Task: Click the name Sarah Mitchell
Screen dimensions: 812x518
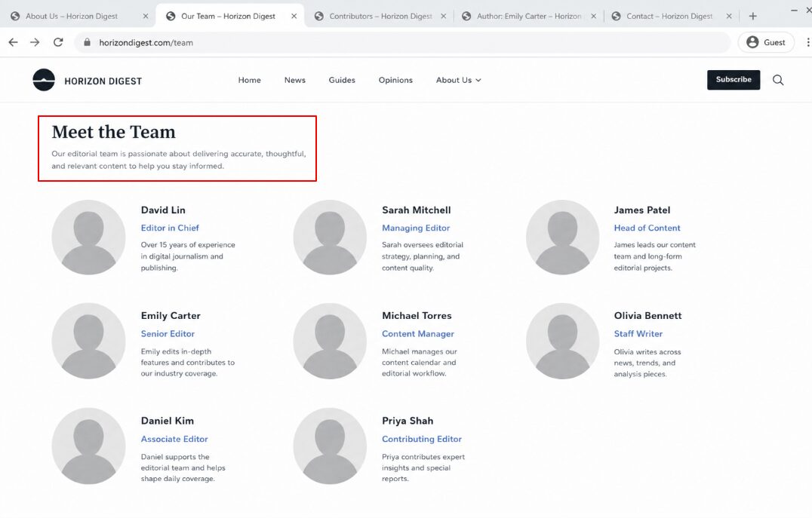Action: tap(417, 210)
